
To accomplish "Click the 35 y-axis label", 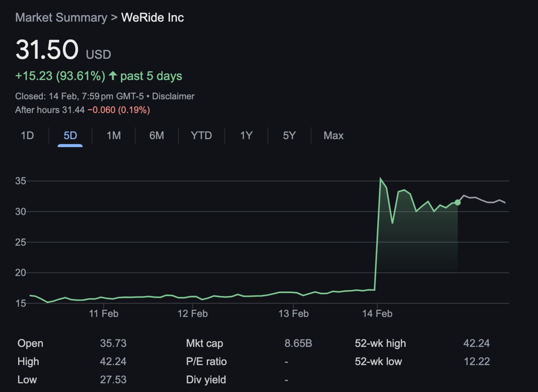I will coord(20,181).
